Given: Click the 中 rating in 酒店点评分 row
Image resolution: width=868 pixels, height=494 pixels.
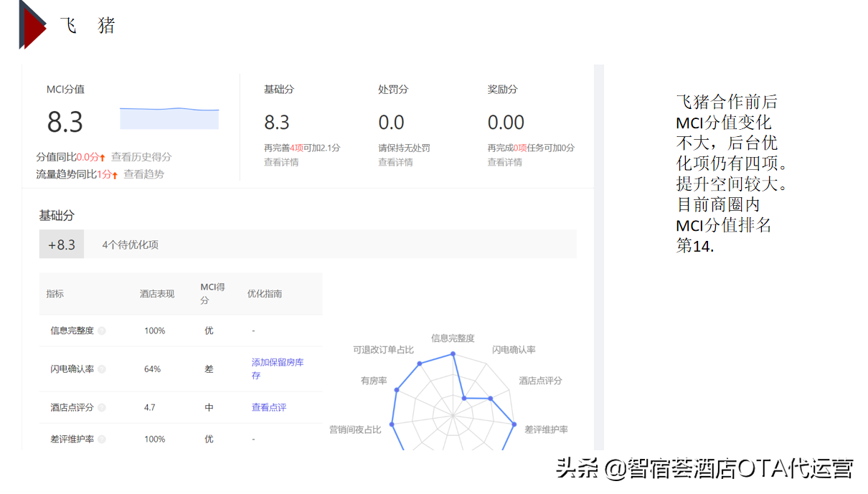Looking at the screenshot, I should 209,407.
